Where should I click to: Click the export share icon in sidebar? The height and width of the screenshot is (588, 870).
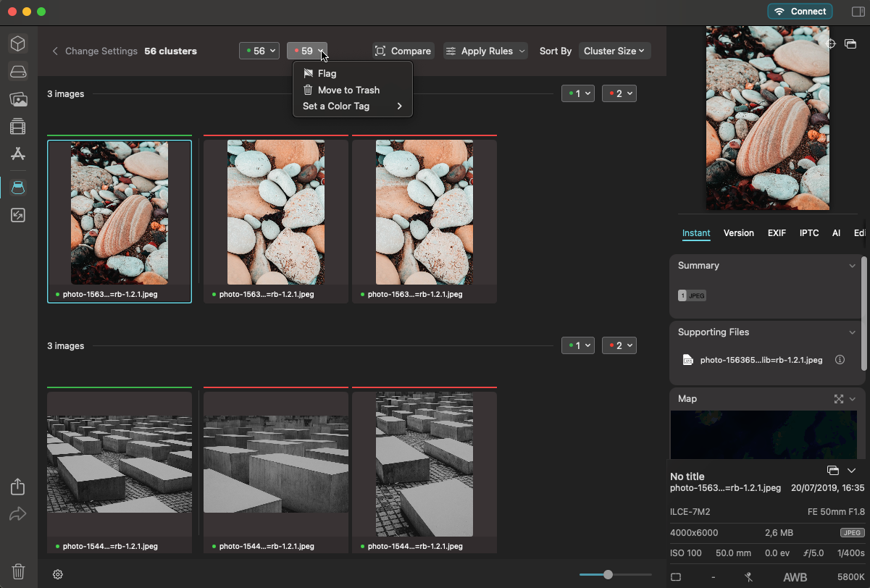[x=18, y=487]
